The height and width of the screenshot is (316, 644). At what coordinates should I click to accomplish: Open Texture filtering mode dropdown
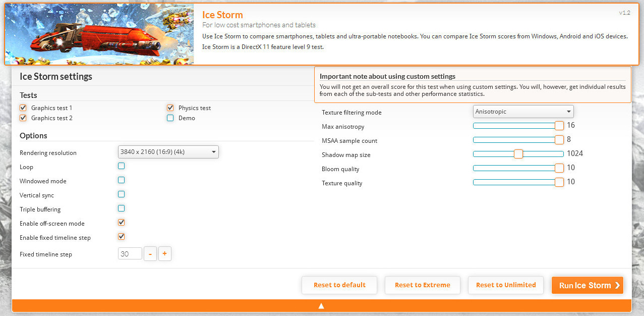(x=523, y=112)
